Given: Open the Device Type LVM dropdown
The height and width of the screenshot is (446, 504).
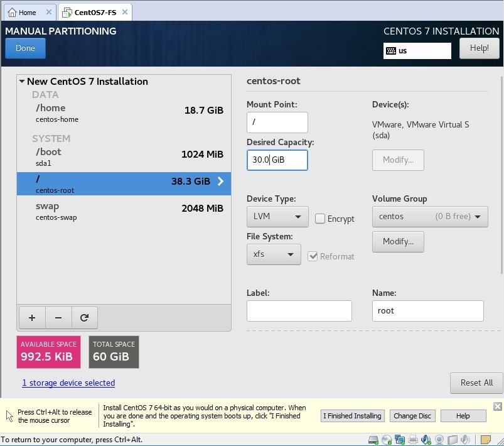Looking at the screenshot, I should pyautogui.click(x=277, y=217).
